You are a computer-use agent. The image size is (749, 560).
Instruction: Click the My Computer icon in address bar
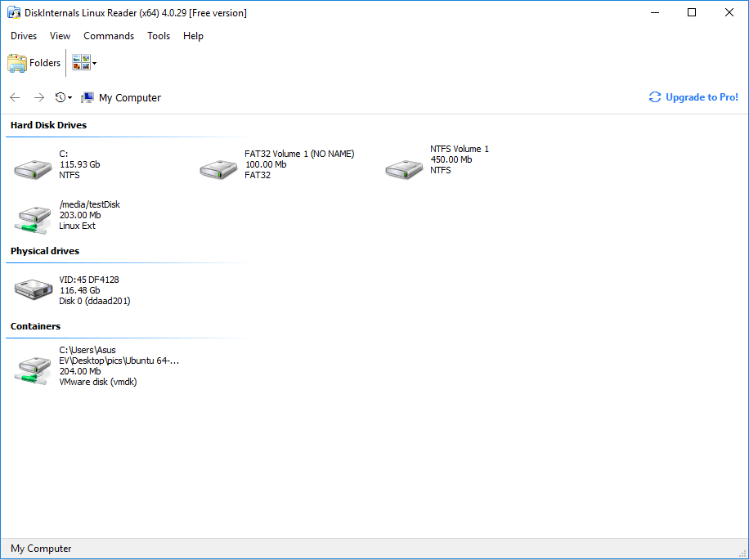coord(87,98)
